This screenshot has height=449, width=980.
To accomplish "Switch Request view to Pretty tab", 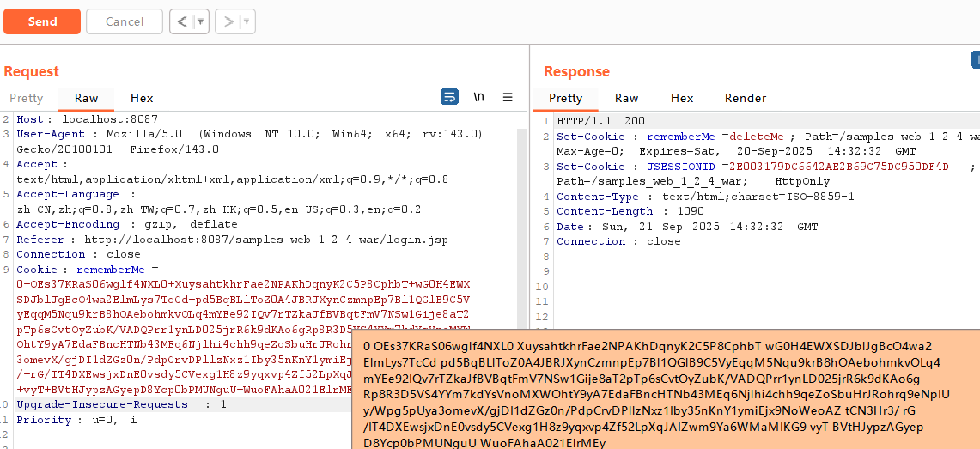I will [x=26, y=98].
